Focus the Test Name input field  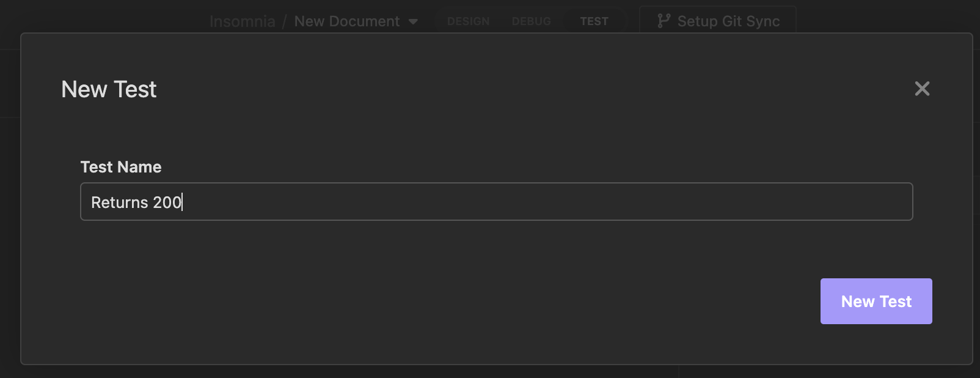pos(496,202)
